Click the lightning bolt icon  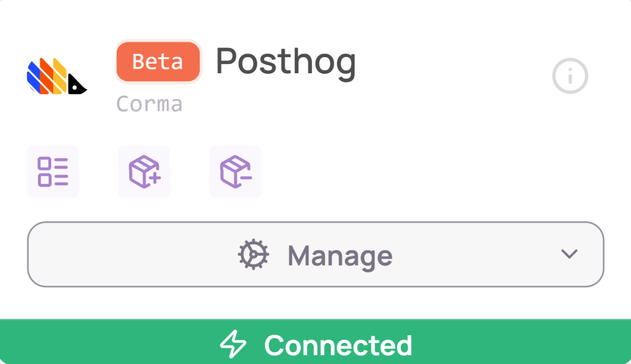233,345
